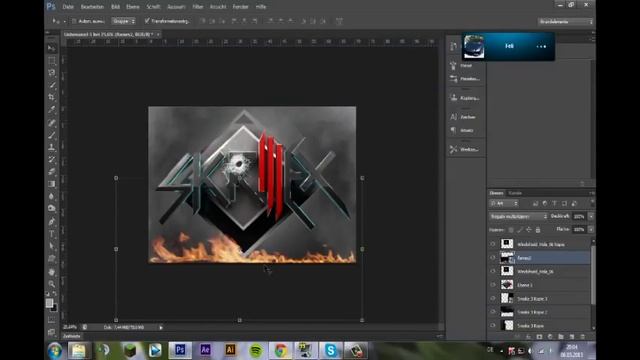Viewport: 640px width, 360px height.
Task: Open the Zeichen panel icon
Action: click(x=453, y=117)
